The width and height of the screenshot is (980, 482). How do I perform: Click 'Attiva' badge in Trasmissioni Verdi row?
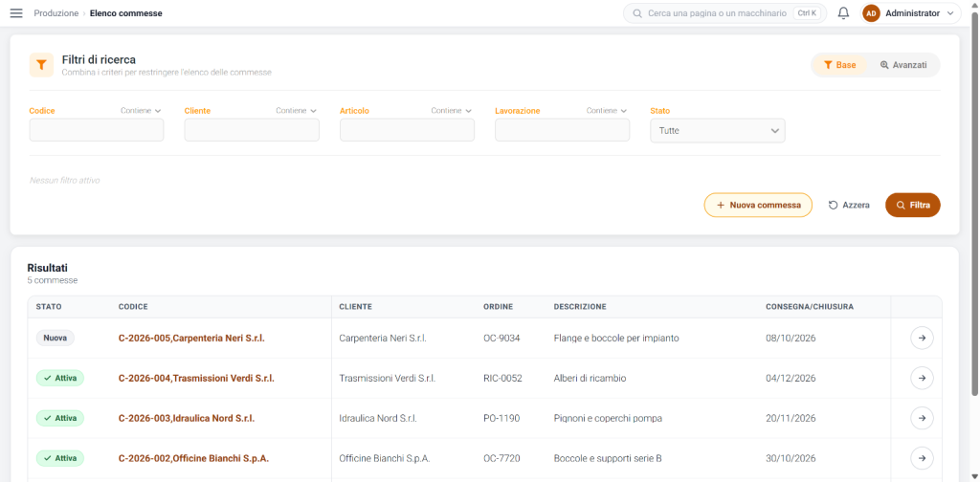60,378
